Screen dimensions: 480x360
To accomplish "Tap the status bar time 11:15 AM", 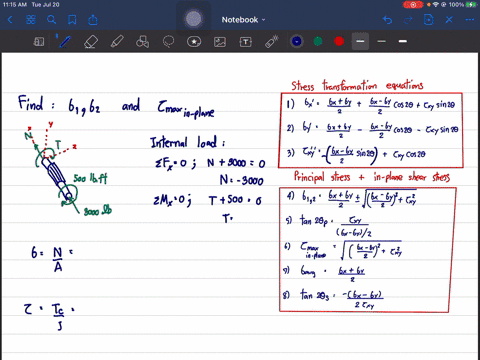I will point(15,5).
